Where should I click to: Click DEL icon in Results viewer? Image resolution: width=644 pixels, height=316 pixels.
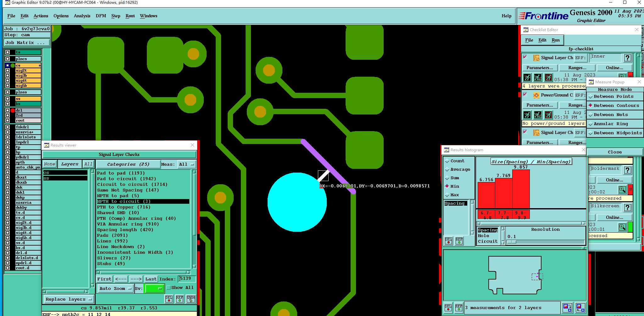[169, 299]
